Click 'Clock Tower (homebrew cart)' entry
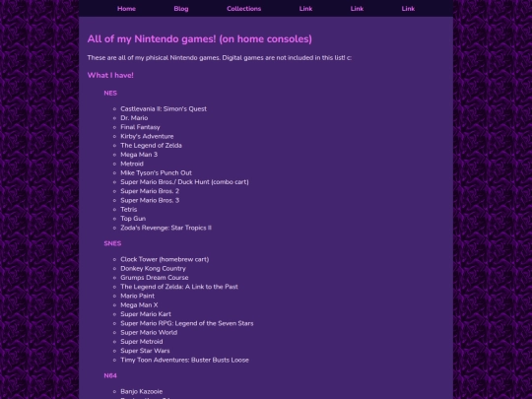 pos(165,259)
